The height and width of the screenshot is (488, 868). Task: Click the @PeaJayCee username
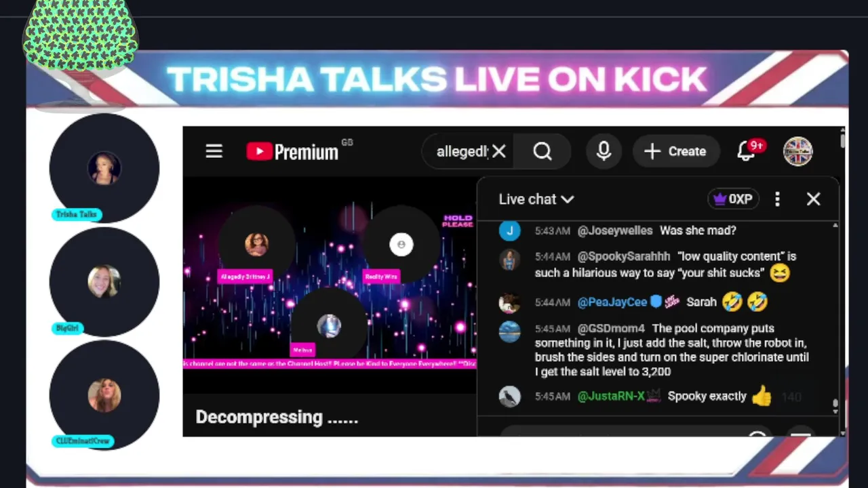(612, 302)
